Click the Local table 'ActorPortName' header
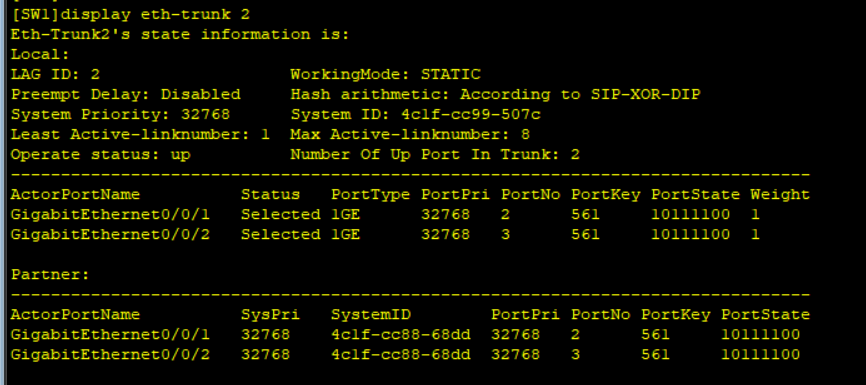 click(x=76, y=194)
